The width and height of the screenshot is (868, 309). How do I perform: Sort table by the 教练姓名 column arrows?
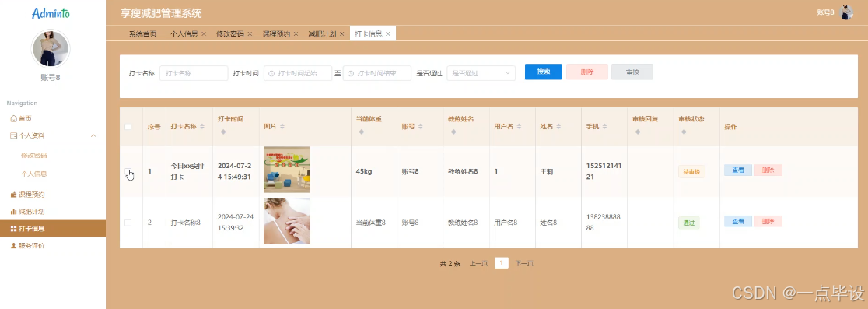point(453,132)
